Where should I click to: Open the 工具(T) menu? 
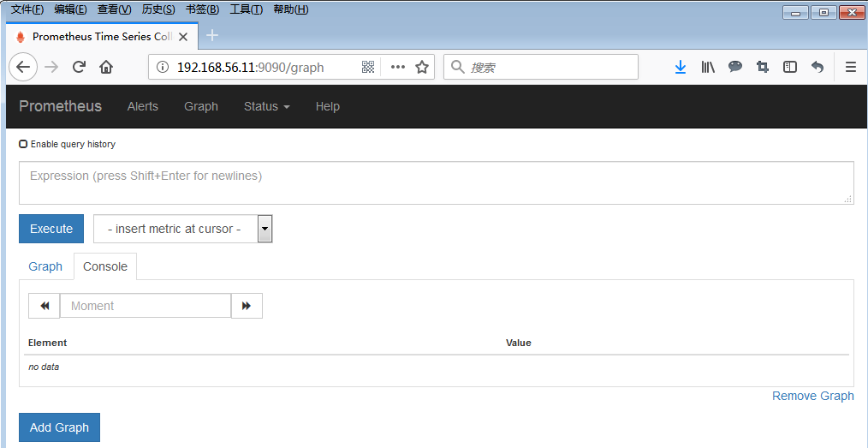[x=246, y=9]
